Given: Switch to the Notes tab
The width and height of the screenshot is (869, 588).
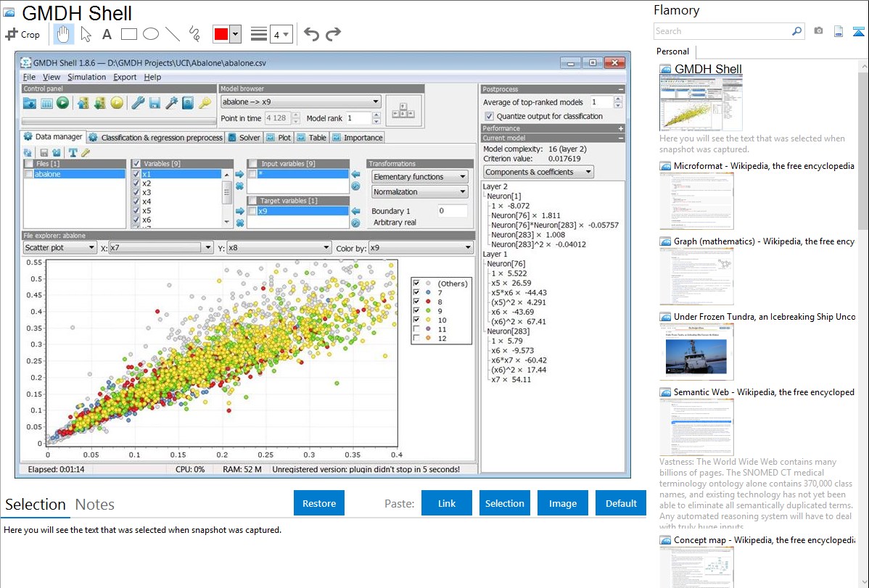Looking at the screenshot, I should point(95,505).
